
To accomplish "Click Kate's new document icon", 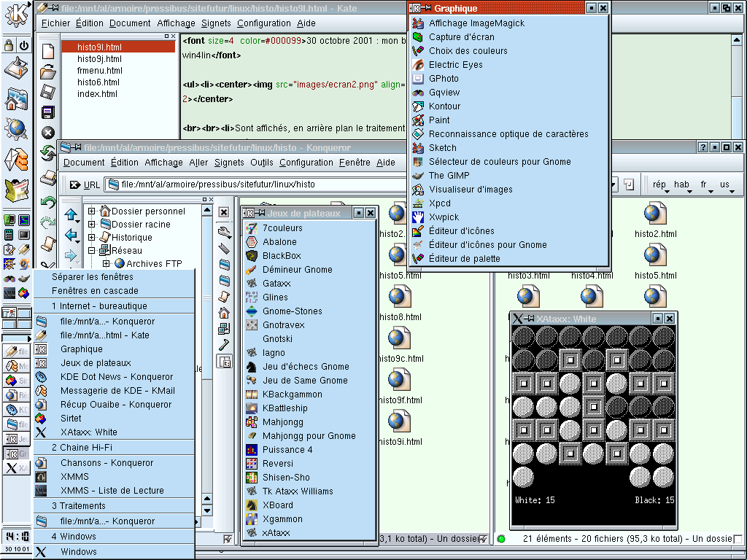I will point(48,51).
